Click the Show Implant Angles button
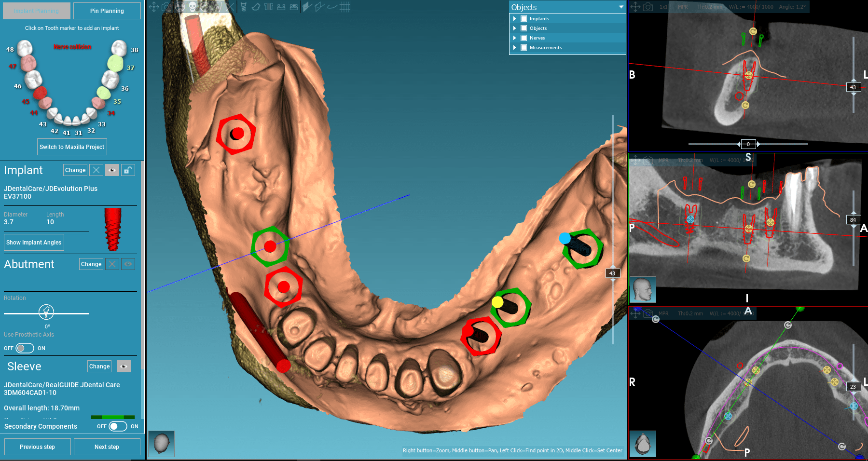 (x=34, y=243)
